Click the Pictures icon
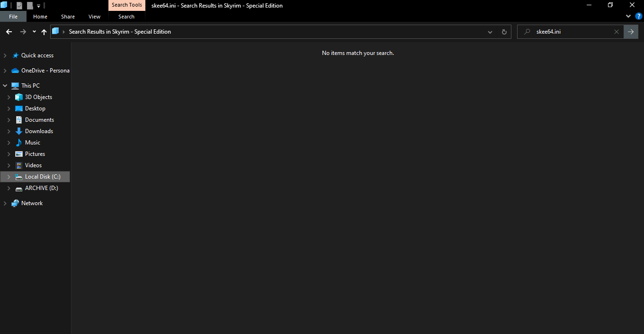The image size is (644, 334). (x=19, y=154)
